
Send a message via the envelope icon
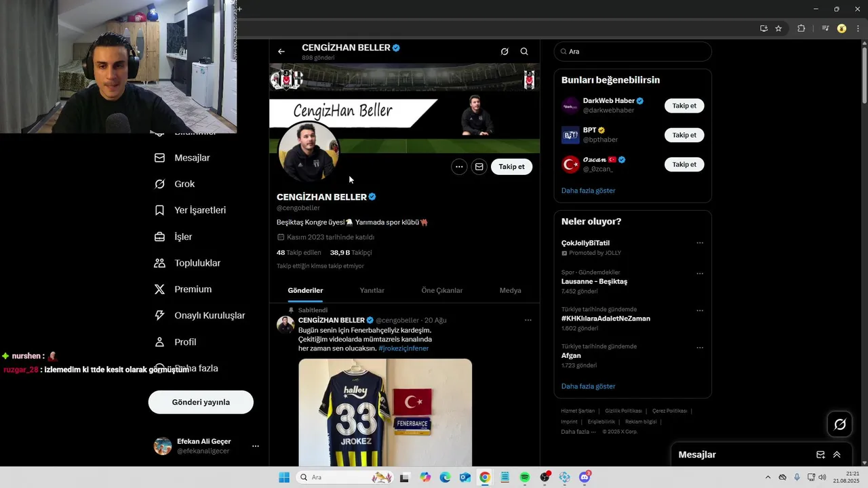click(x=479, y=167)
